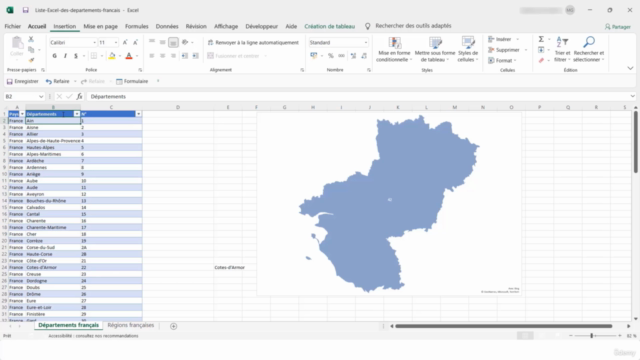Open Rechercher et sélectionner magnifier
640x360 pixels.
589,49
